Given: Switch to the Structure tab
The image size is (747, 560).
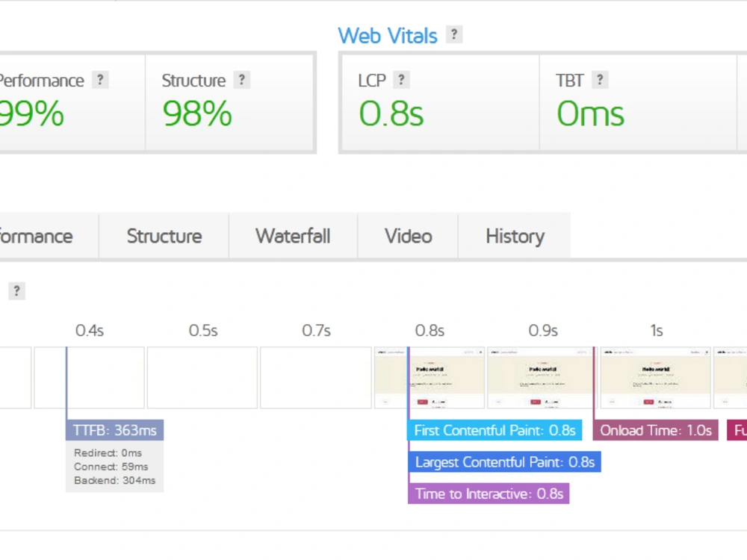Looking at the screenshot, I should click(x=164, y=236).
